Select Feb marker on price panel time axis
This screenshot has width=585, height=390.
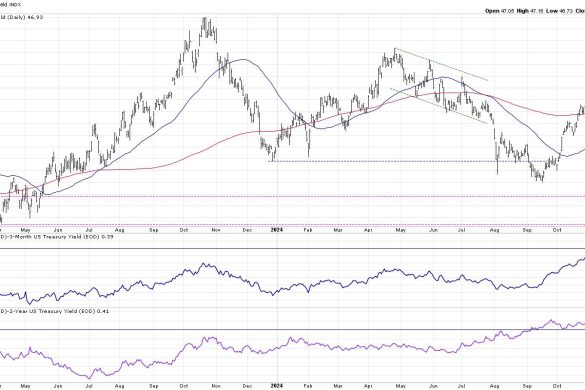(307, 230)
